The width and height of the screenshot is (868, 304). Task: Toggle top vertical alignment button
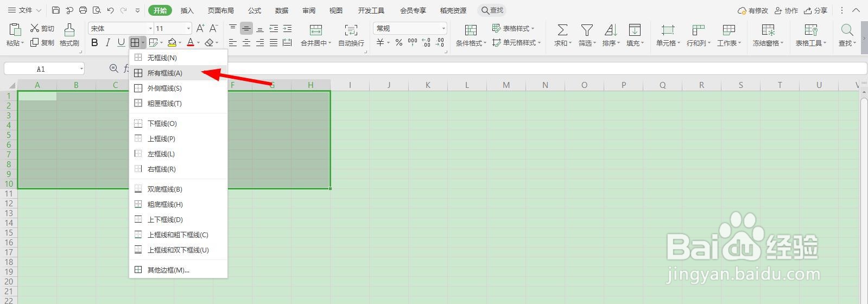pyautogui.click(x=233, y=28)
